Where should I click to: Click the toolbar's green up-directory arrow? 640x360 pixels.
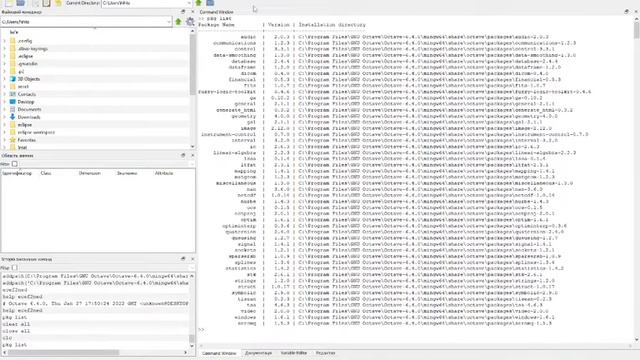pos(198,3)
